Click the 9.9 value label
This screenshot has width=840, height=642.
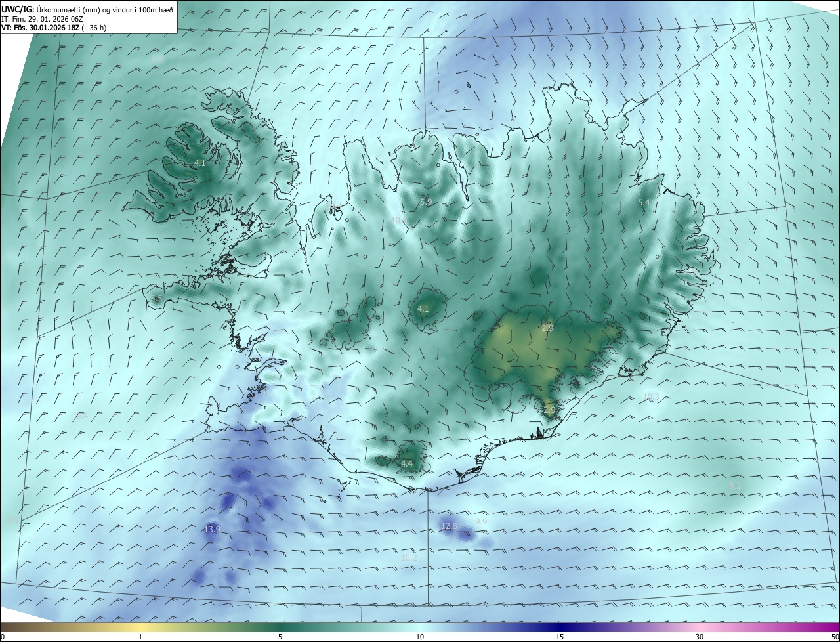pyautogui.click(x=481, y=521)
